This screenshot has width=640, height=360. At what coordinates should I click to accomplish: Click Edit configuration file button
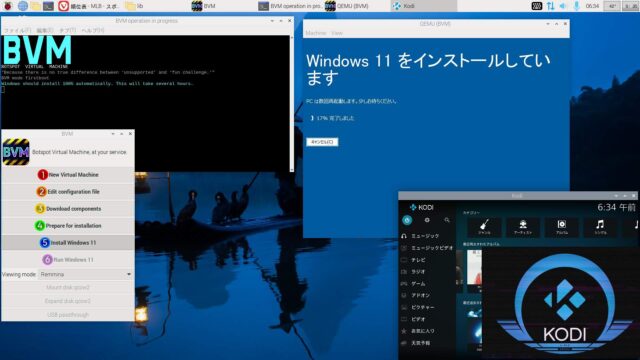point(68,192)
